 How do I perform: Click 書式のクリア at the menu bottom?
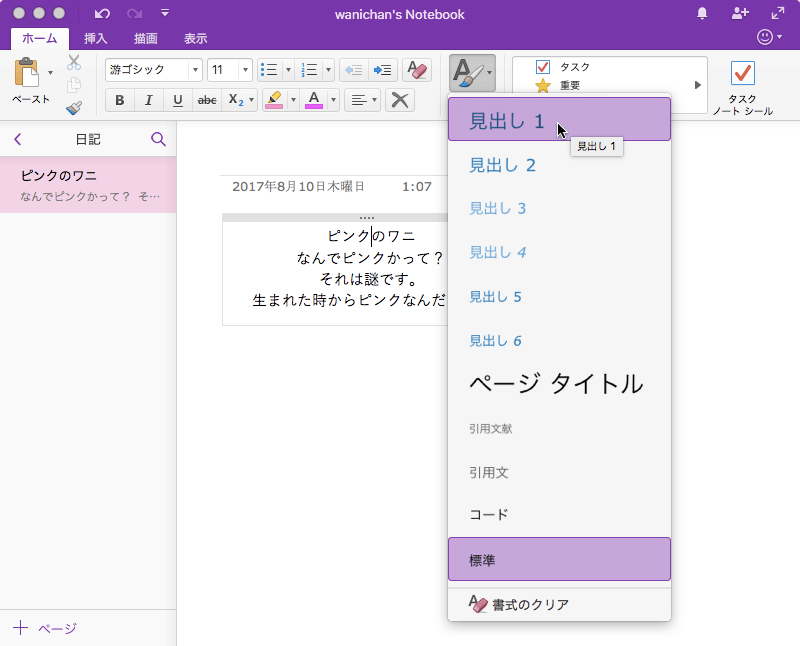coord(530,605)
